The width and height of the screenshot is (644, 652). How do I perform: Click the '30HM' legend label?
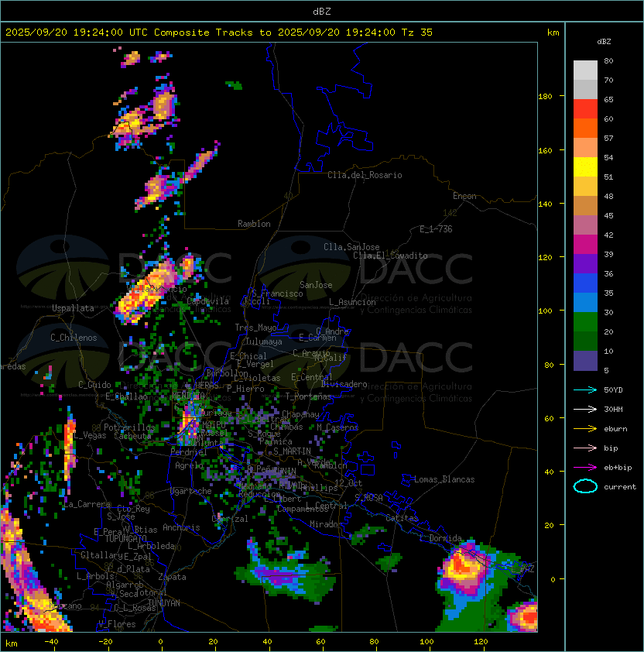pos(613,410)
